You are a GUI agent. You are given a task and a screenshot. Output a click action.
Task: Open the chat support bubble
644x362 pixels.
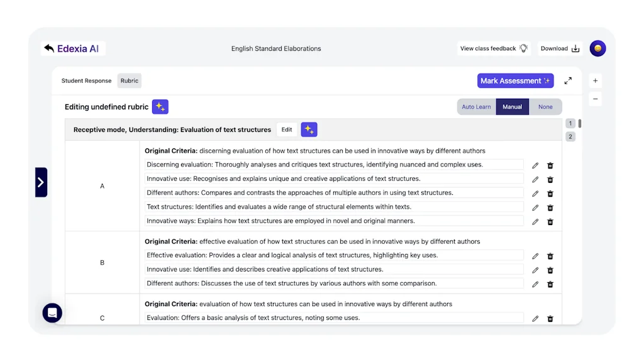pyautogui.click(x=52, y=313)
